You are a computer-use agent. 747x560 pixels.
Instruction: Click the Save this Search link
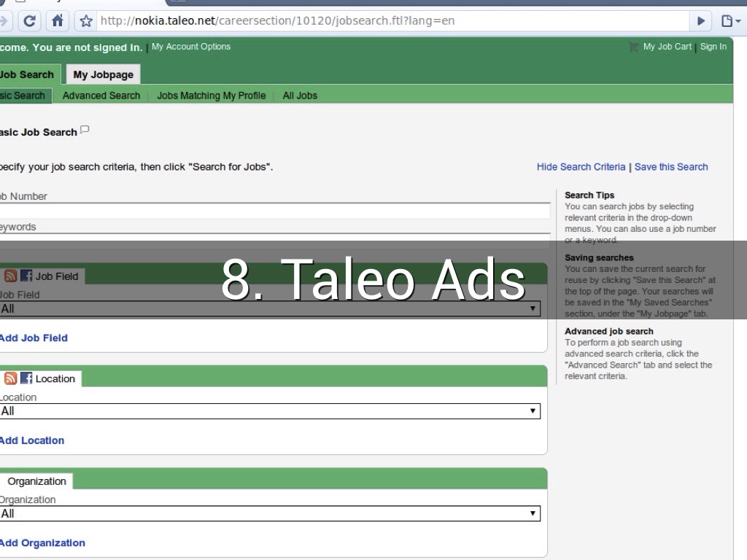671,167
